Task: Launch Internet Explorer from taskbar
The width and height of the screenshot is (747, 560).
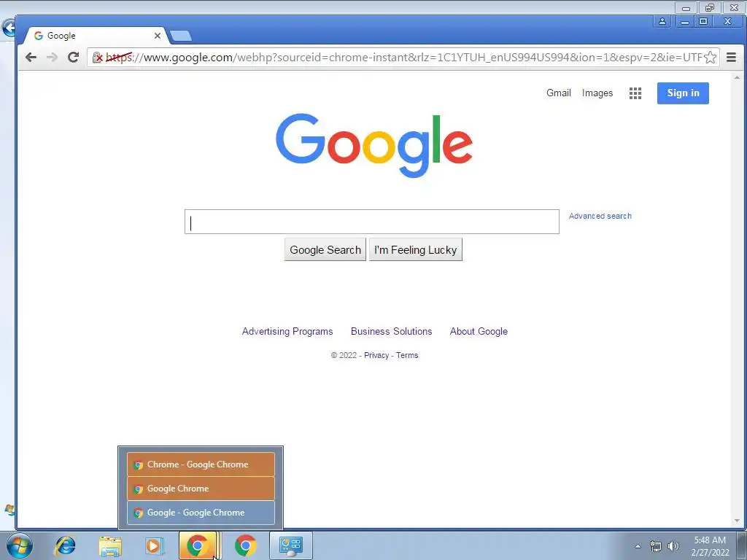Action: (65, 545)
